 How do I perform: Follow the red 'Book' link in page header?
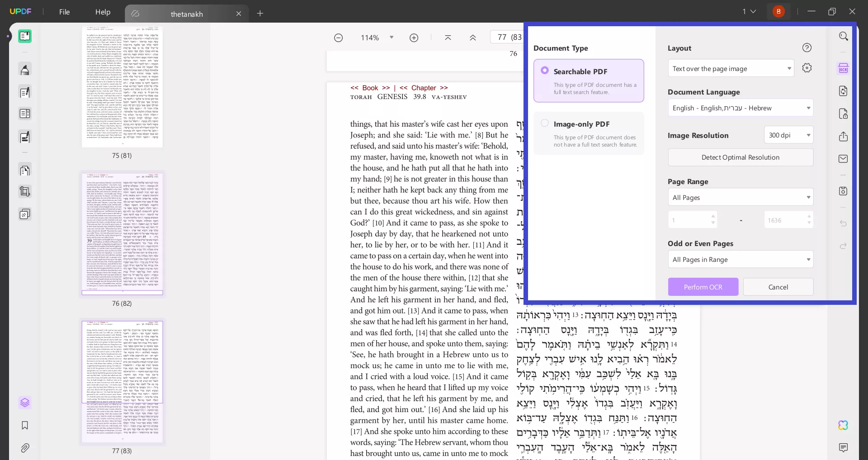pyautogui.click(x=370, y=88)
